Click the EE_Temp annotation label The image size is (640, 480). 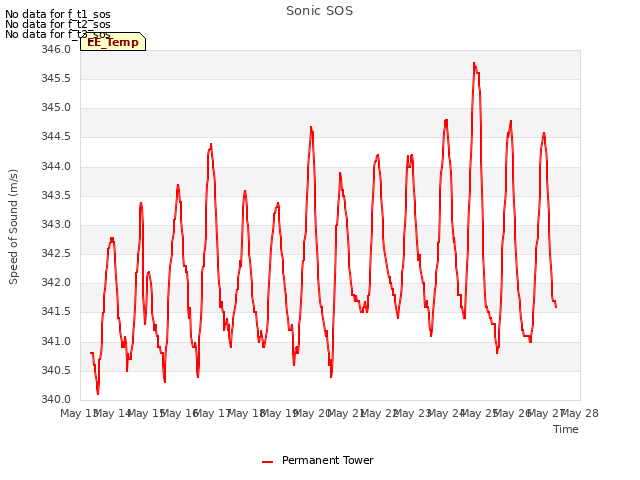113,42
